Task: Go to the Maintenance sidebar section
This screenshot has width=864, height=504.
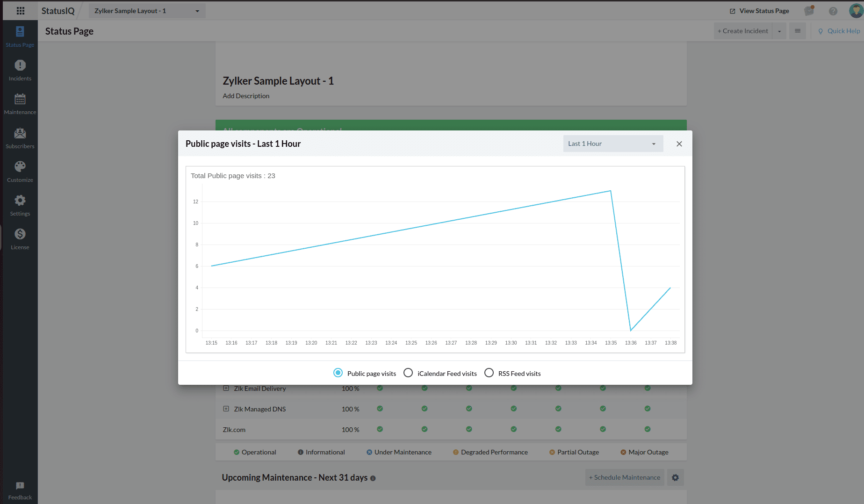Action: [20, 104]
